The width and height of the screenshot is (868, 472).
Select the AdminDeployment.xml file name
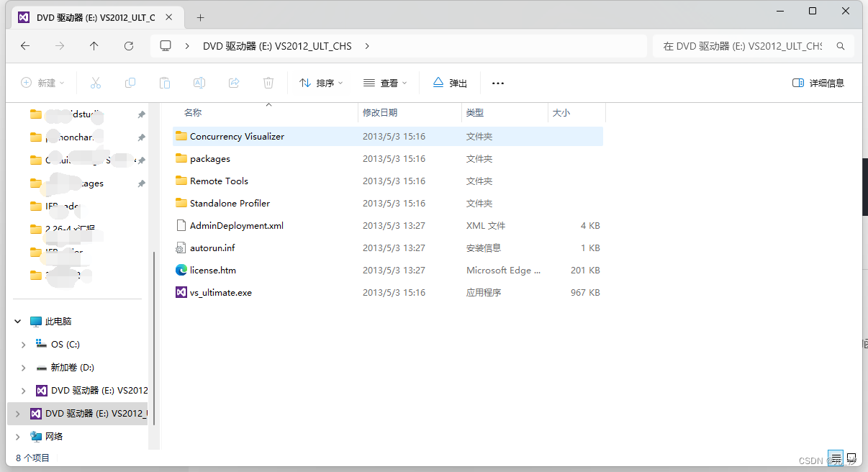[237, 225]
